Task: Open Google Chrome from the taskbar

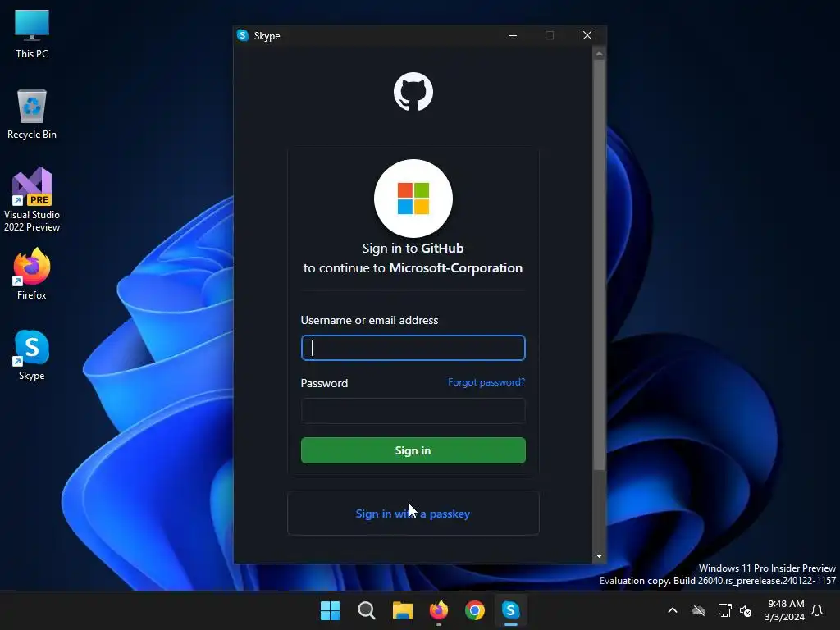Action: tap(475, 610)
